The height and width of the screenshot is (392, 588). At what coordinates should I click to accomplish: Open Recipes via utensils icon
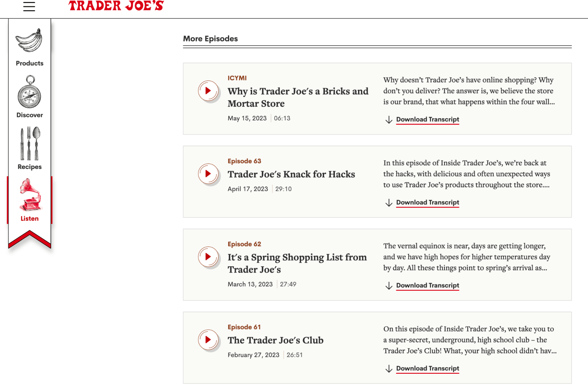point(30,143)
